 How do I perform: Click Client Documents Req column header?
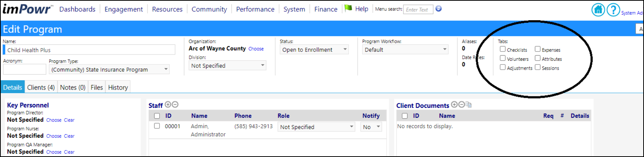548,116
